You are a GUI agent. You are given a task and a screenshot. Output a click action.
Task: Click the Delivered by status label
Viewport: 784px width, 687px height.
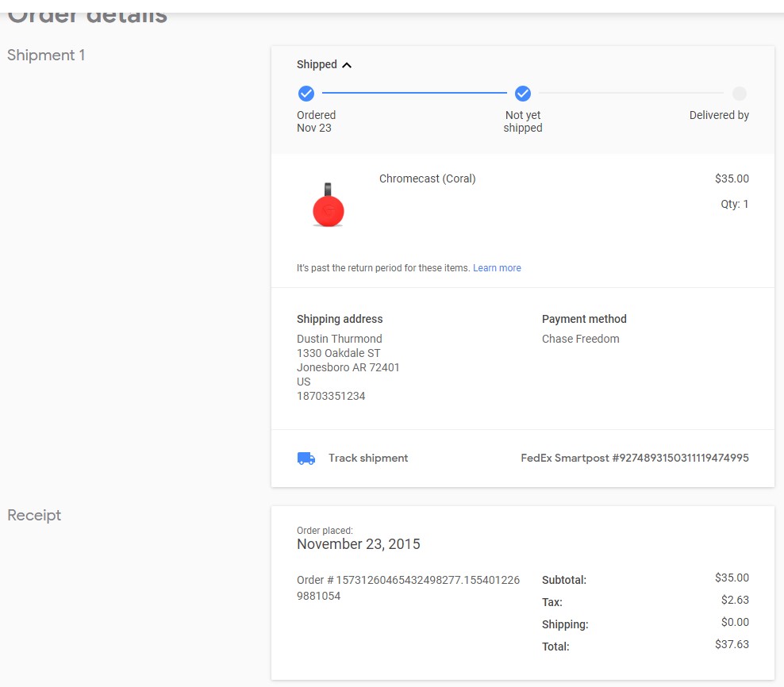[719, 115]
